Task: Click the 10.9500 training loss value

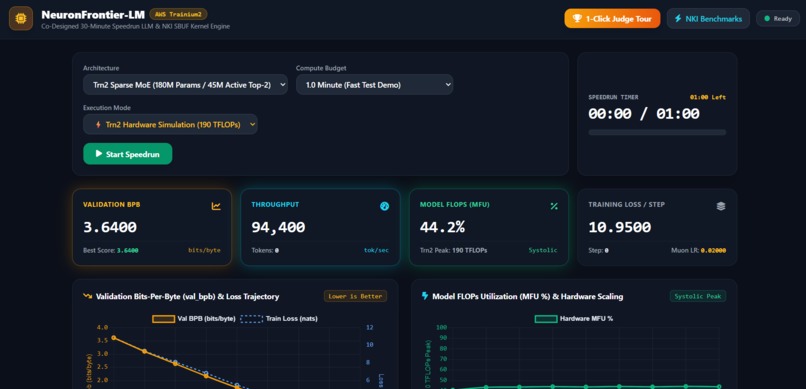Action: [x=619, y=227]
